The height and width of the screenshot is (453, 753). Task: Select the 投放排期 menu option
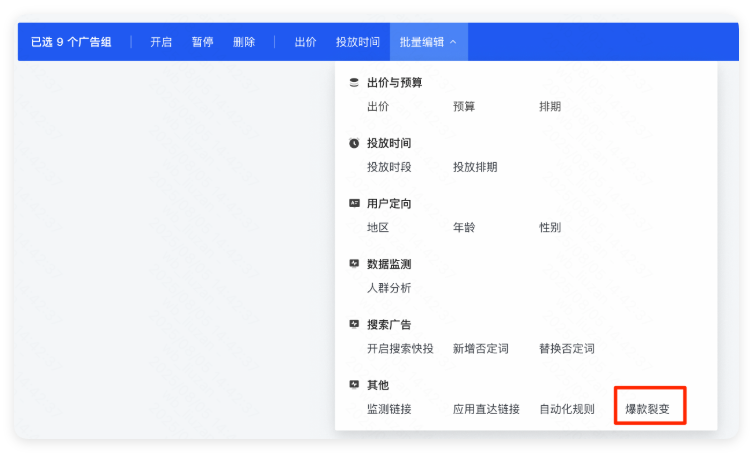pos(475,167)
